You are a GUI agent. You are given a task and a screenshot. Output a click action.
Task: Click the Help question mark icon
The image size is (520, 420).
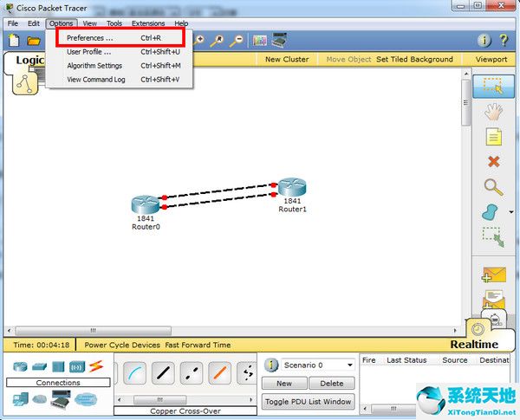[x=504, y=41]
